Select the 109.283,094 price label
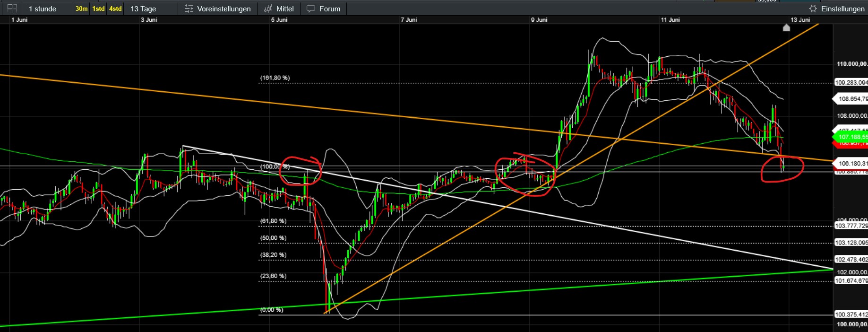 click(x=851, y=82)
